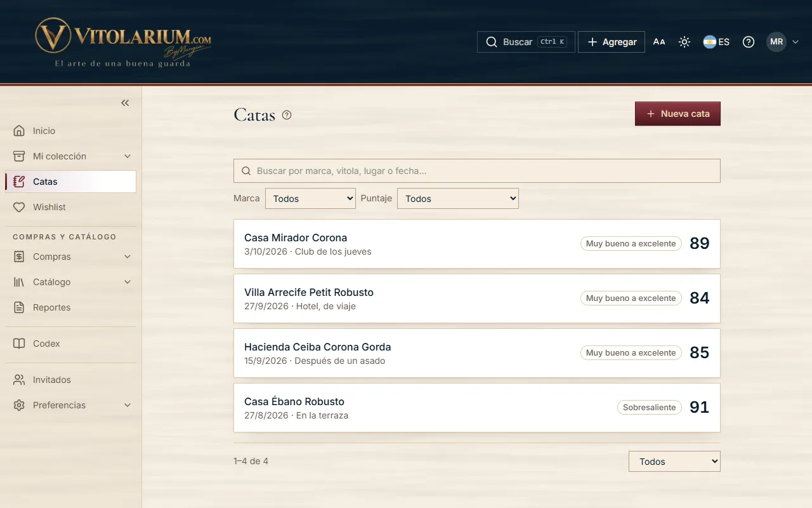Screen dimensions: 812x508
Task: Click the Preferencias gear icon
Action: click(19, 405)
